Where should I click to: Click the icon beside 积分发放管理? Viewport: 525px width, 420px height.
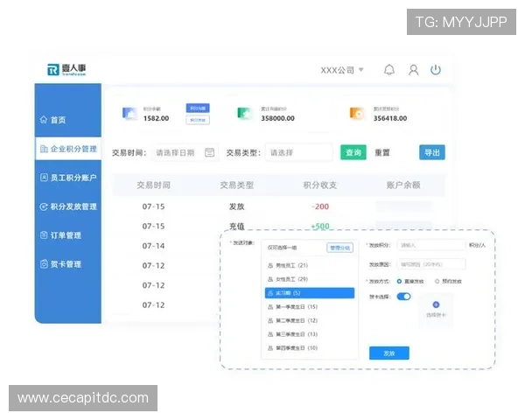point(44,206)
